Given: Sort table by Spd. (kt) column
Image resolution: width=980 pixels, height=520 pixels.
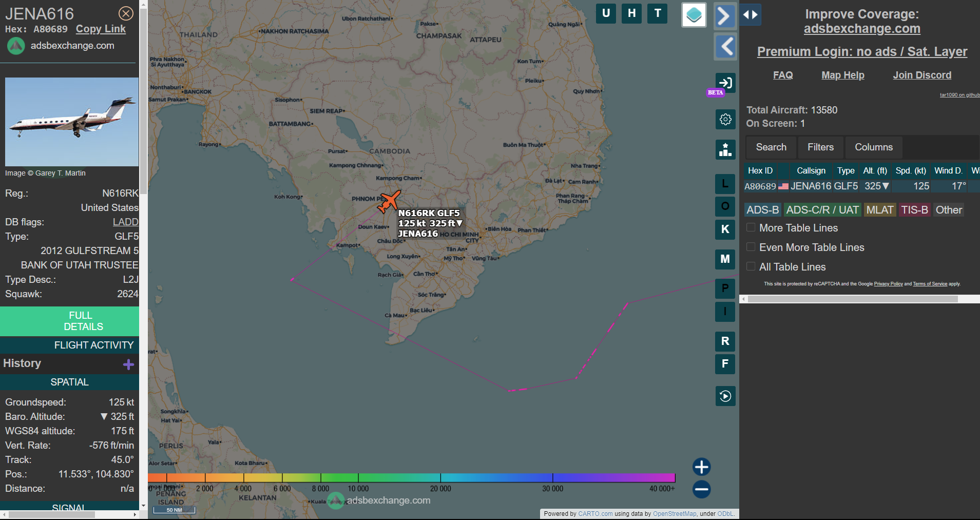Looking at the screenshot, I should pyautogui.click(x=911, y=170).
